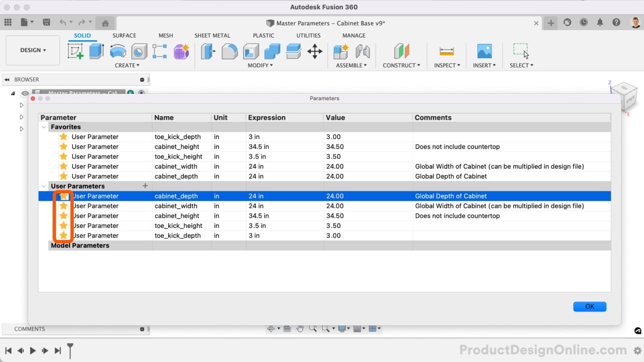Collapse the Favorites parameters section
This screenshot has width=644, height=362.
click(x=44, y=127)
